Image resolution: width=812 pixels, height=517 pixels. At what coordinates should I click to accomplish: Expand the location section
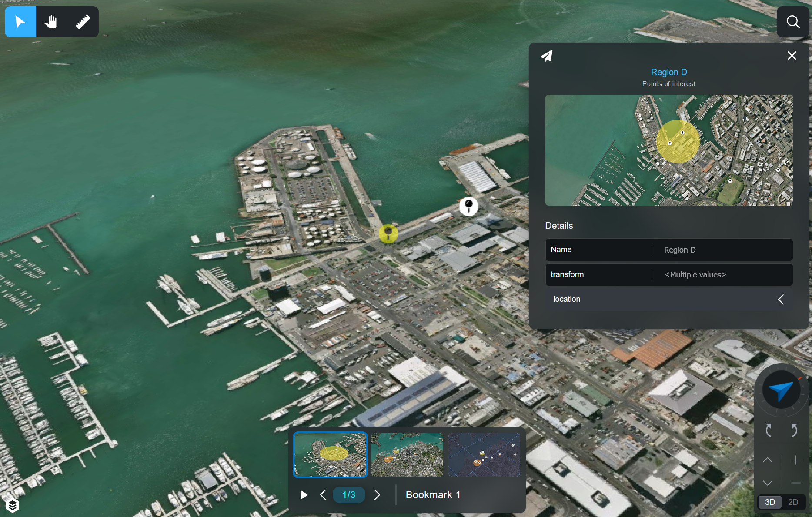[x=781, y=299]
